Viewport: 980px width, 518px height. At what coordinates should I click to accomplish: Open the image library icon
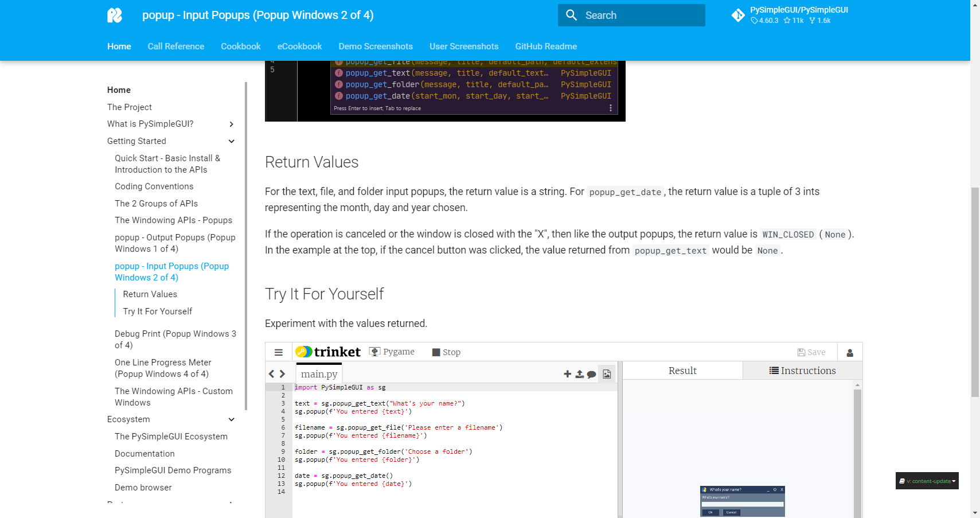tap(607, 374)
